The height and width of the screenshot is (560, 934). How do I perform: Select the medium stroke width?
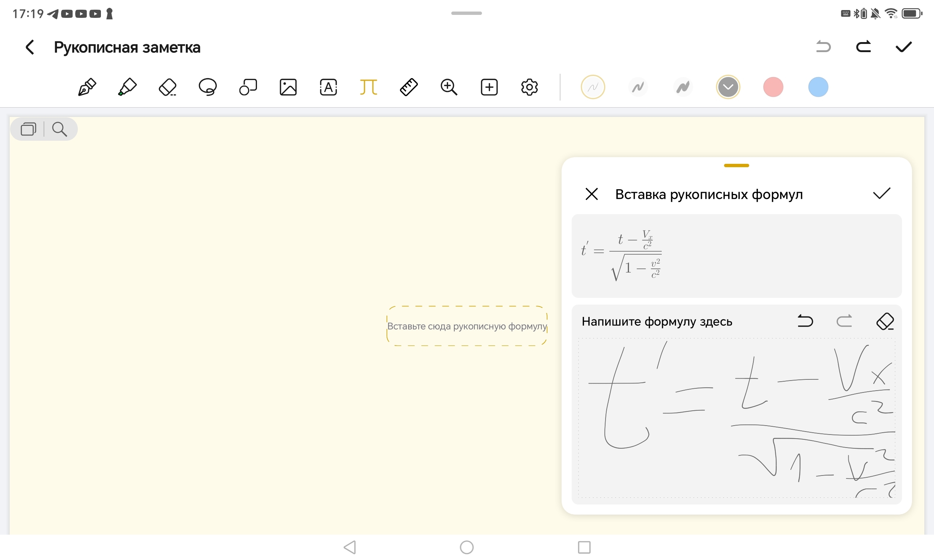(x=638, y=87)
